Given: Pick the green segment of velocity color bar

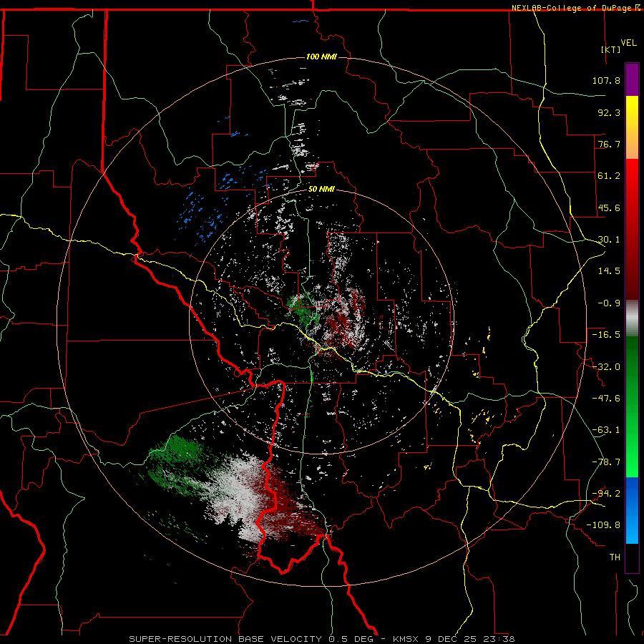Looking at the screenshot, I should click(632, 406).
